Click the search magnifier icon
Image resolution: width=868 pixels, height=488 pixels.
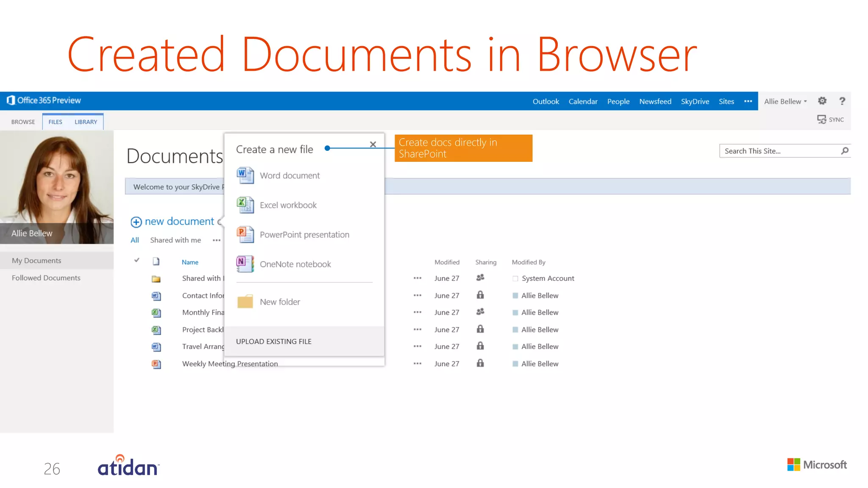[845, 151]
